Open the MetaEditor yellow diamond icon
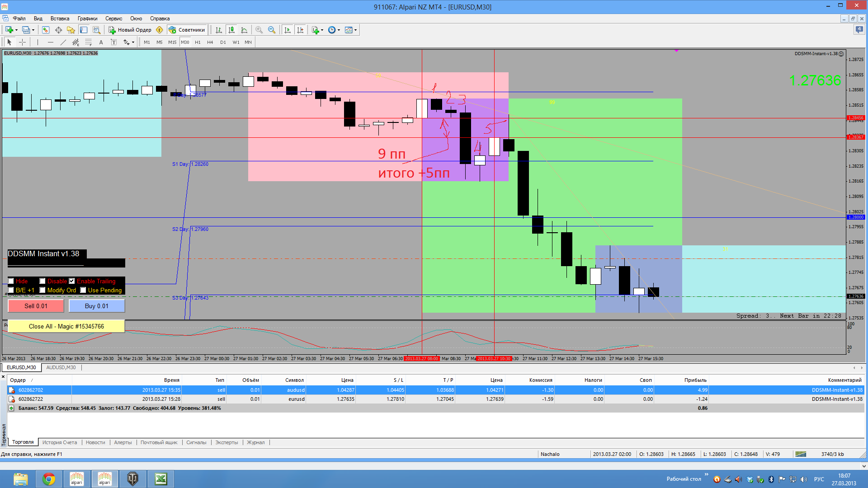This screenshot has width=868, height=488. point(160,30)
